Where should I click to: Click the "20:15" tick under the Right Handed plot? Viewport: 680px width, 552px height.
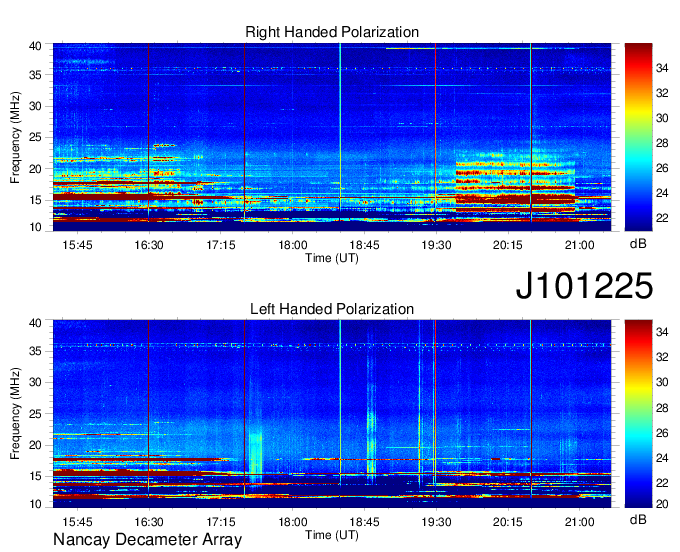tap(508, 245)
